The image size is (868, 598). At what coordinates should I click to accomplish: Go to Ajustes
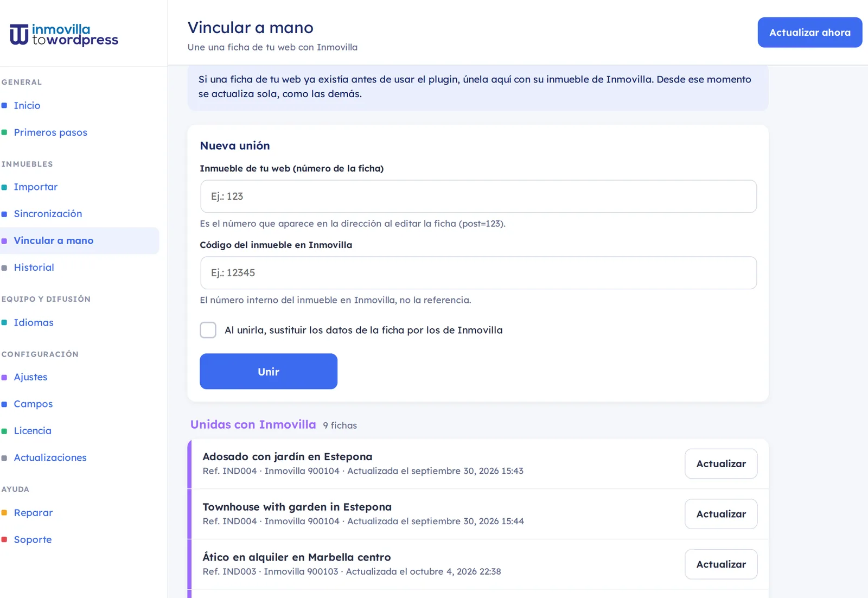tap(30, 377)
